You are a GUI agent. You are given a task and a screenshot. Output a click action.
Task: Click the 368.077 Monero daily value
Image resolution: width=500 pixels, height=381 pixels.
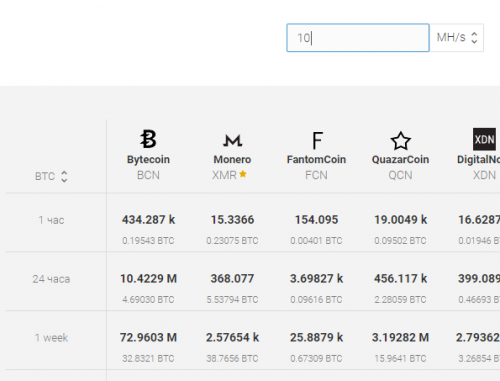(x=232, y=279)
